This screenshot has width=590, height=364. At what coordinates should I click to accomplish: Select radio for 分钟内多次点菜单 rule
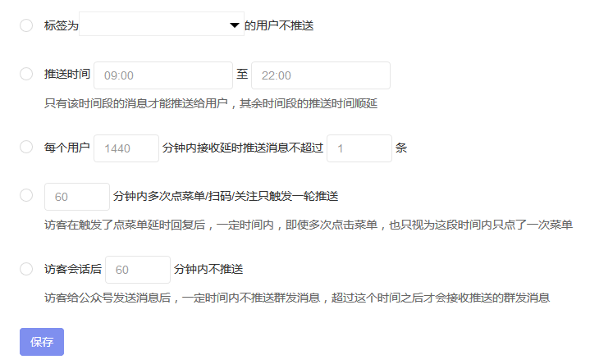tap(26, 195)
